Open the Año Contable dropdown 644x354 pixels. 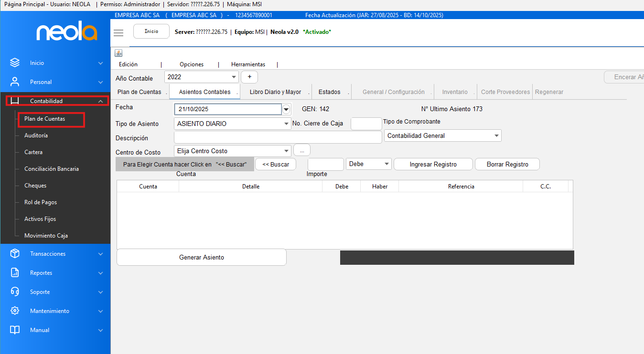tap(234, 77)
